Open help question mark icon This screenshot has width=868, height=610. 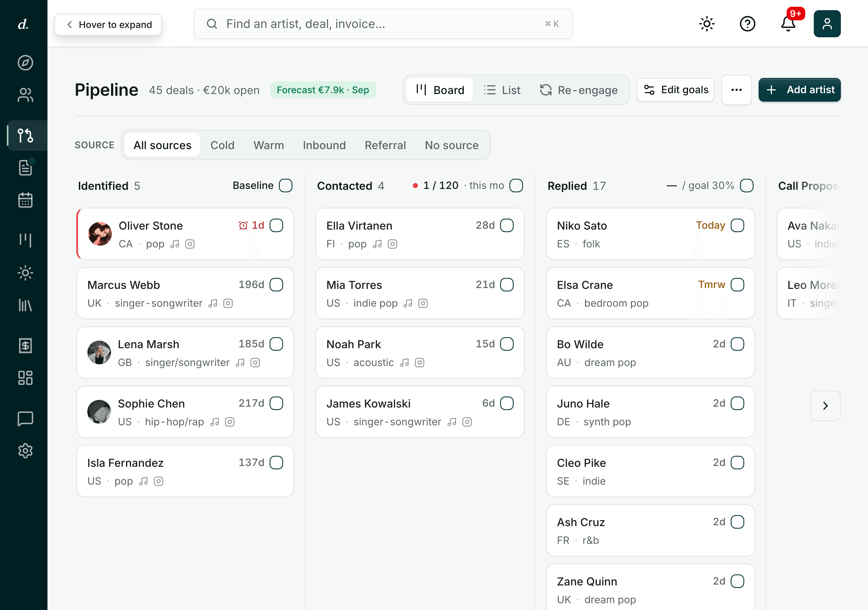747,24
